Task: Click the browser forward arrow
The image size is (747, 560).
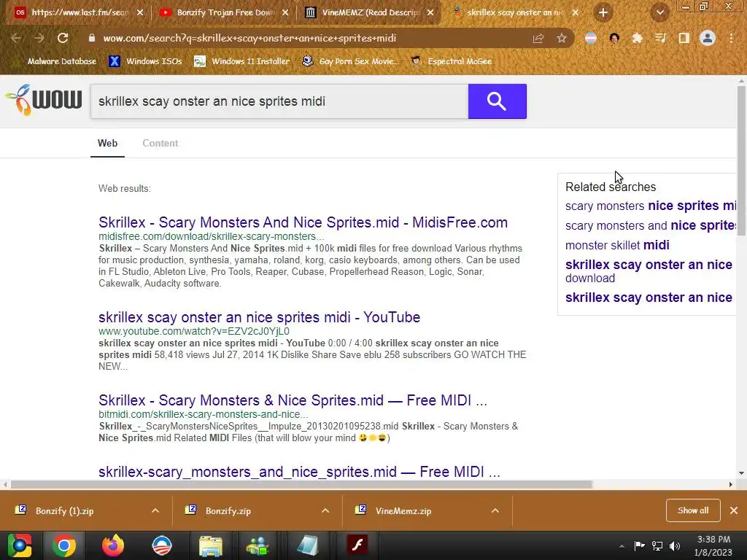Action: tap(39, 38)
